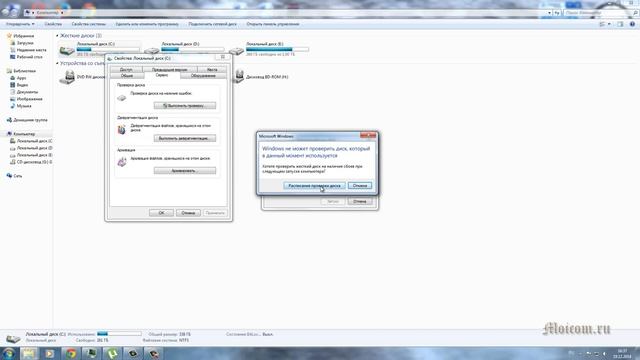The image size is (640, 360).
Task: Open 'Apps' library in sidebar
Action: tap(21, 78)
